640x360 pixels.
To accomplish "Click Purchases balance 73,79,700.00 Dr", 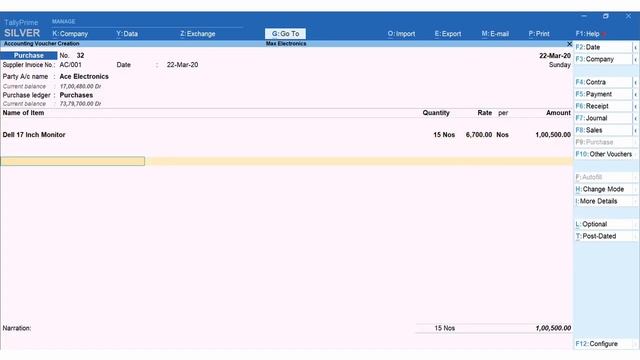I will click(x=80, y=104).
